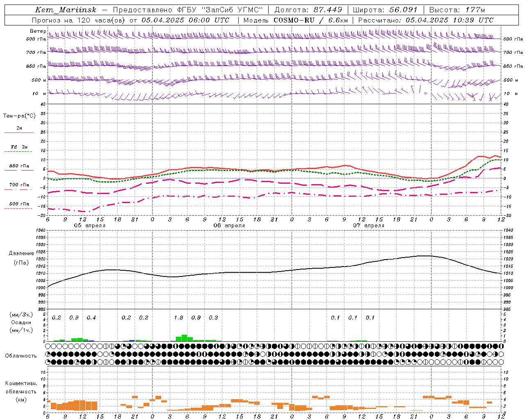Click the '2м' solid red legend entry
This screenshot has height=420, width=525.
[x=19, y=128]
